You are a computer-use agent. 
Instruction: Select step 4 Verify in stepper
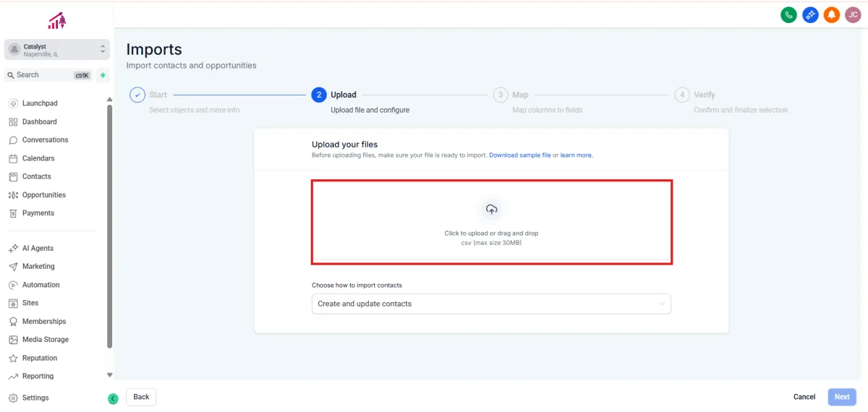tap(682, 95)
